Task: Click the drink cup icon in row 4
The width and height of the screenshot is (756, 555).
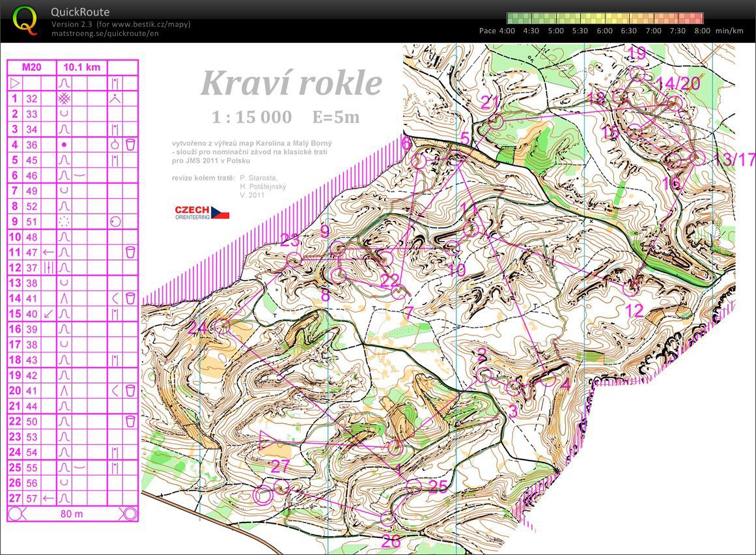Action: click(130, 145)
